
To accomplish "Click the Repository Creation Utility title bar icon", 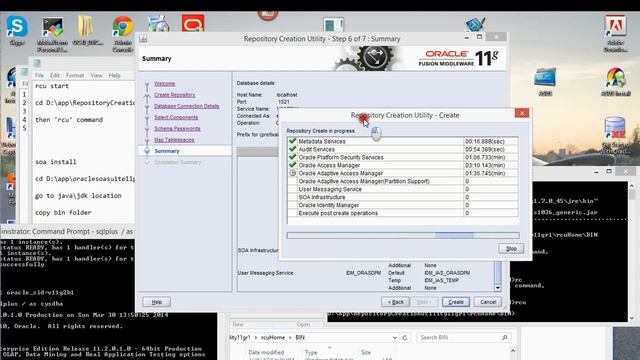I will coord(143,39).
